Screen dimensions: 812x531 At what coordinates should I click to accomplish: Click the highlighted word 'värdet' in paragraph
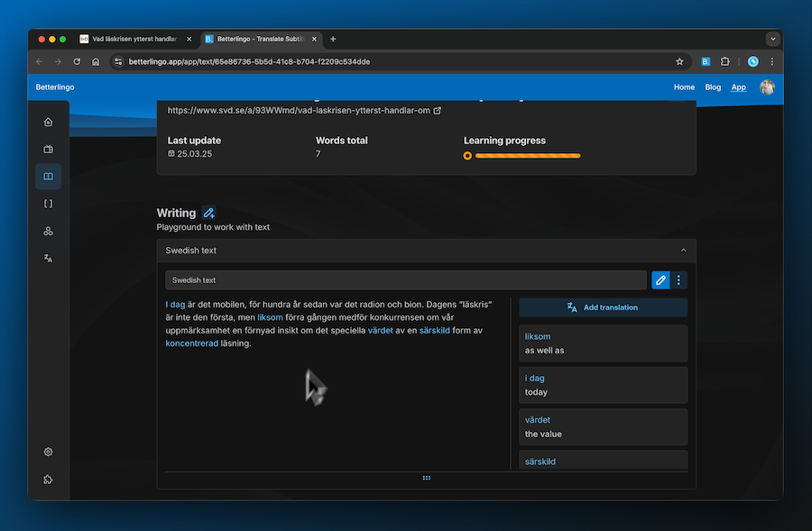pos(381,330)
